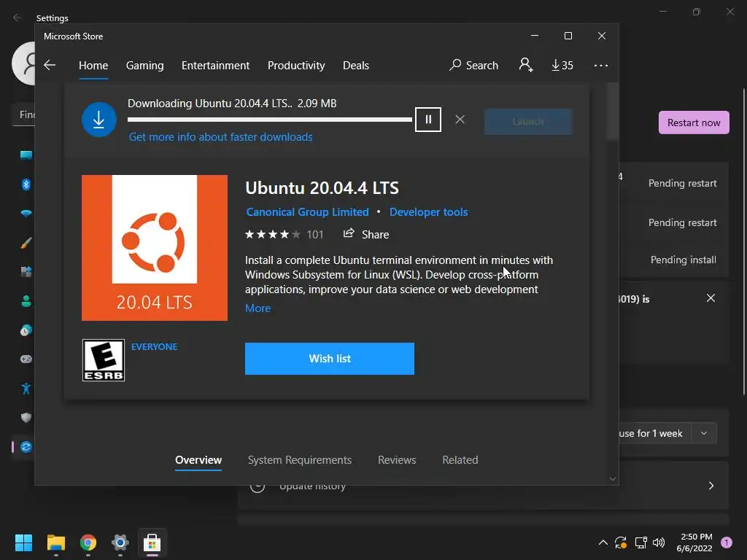Open the three-dot more options menu
The height and width of the screenshot is (560, 747).
coord(601,65)
